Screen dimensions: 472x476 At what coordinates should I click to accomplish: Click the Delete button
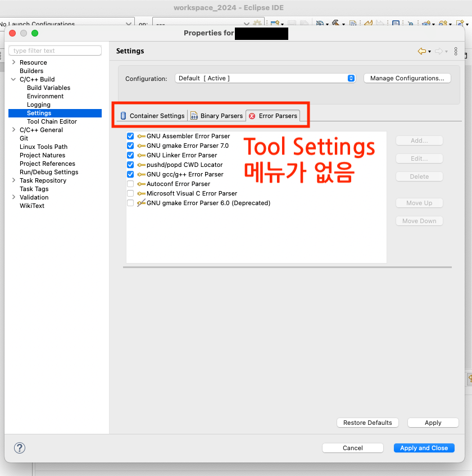click(x=419, y=176)
